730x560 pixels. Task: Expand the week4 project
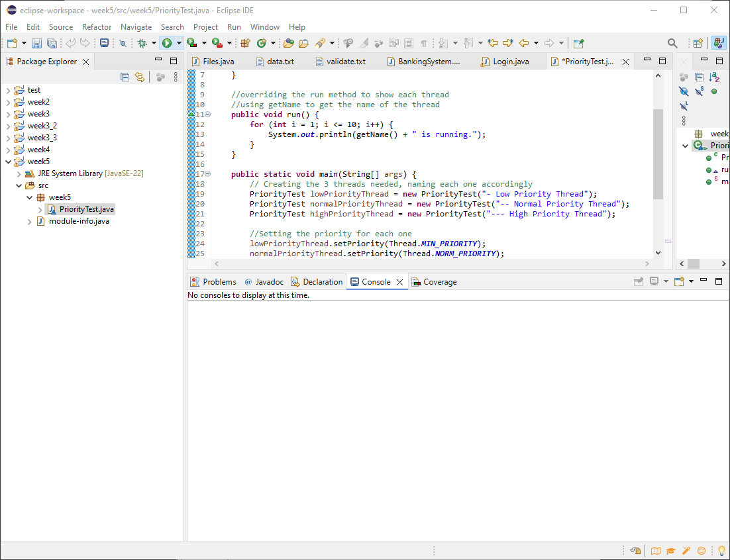(x=8, y=150)
